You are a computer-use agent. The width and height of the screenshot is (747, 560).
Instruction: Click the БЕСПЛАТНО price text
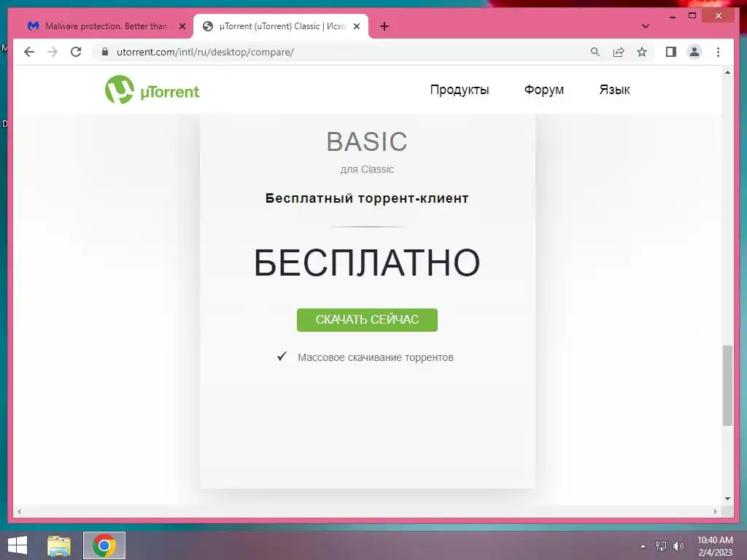[x=367, y=262]
